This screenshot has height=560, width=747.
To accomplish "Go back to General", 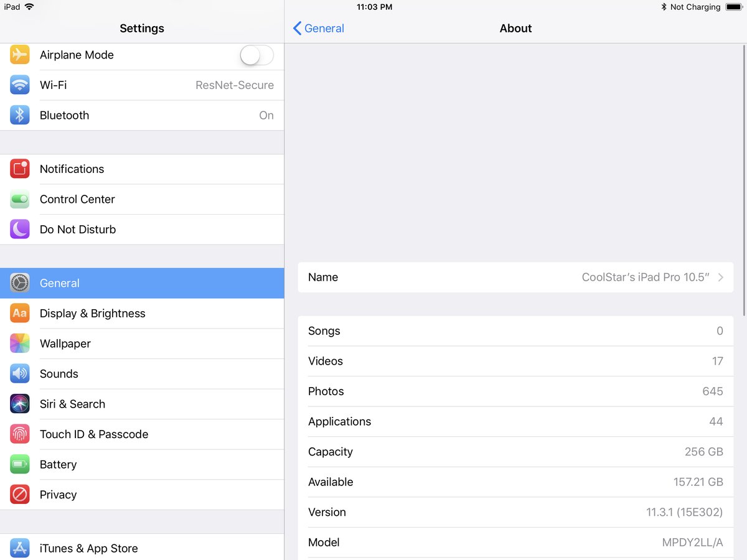I will (x=318, y=28).
